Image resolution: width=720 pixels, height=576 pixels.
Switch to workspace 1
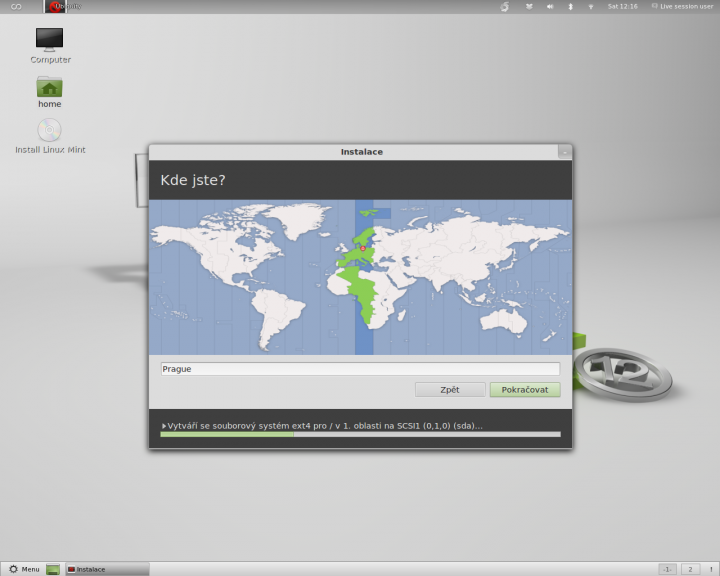667,569
